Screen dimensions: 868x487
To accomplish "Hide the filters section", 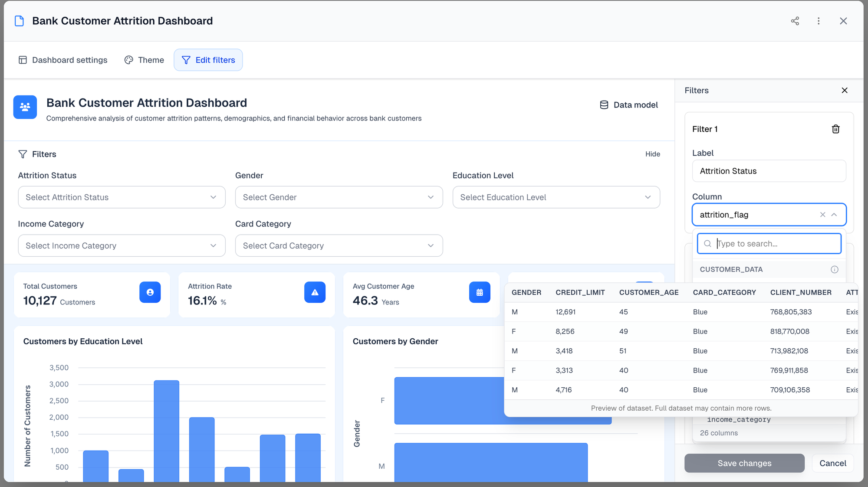I will pos(652,154).
